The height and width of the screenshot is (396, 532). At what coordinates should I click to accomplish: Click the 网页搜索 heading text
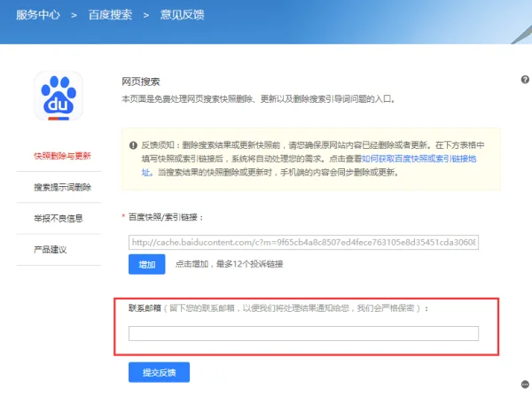(141, 82)
